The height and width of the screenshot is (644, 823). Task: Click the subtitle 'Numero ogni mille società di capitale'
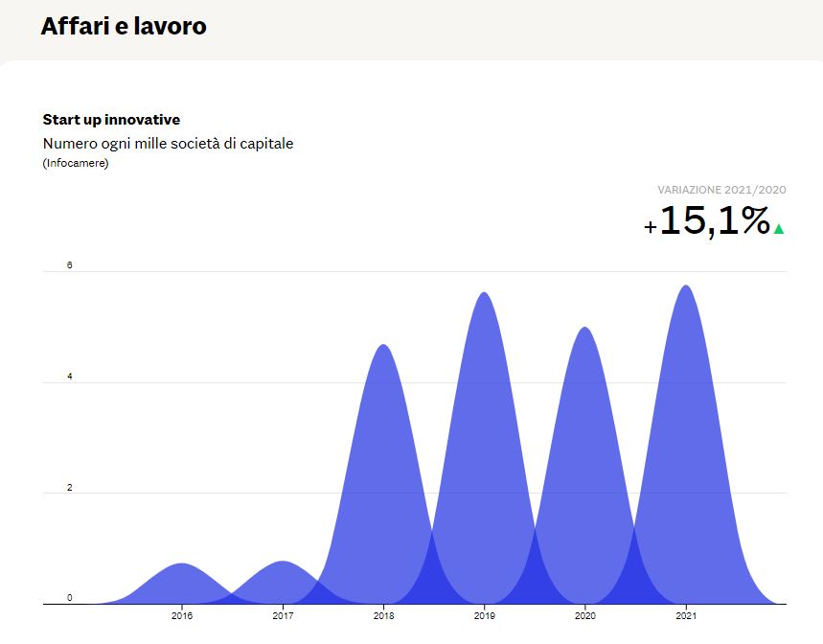(168, 144)
